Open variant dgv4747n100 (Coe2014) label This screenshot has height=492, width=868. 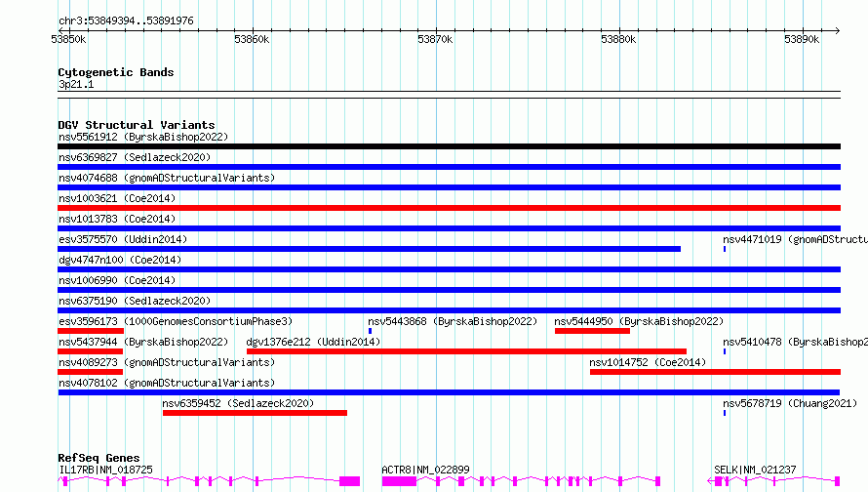coord(120,260)
